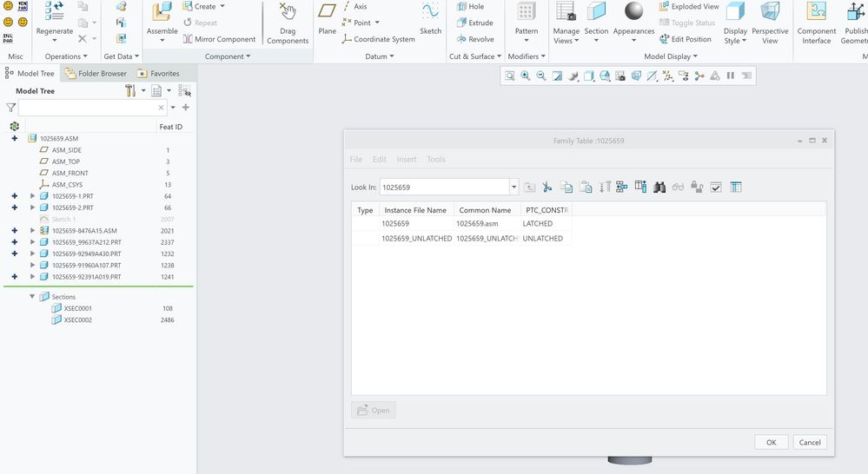Switch to the Folder Browser tab
Image resolution: width=868 pixels, height=474 pixels.
[x=96, y=74]
